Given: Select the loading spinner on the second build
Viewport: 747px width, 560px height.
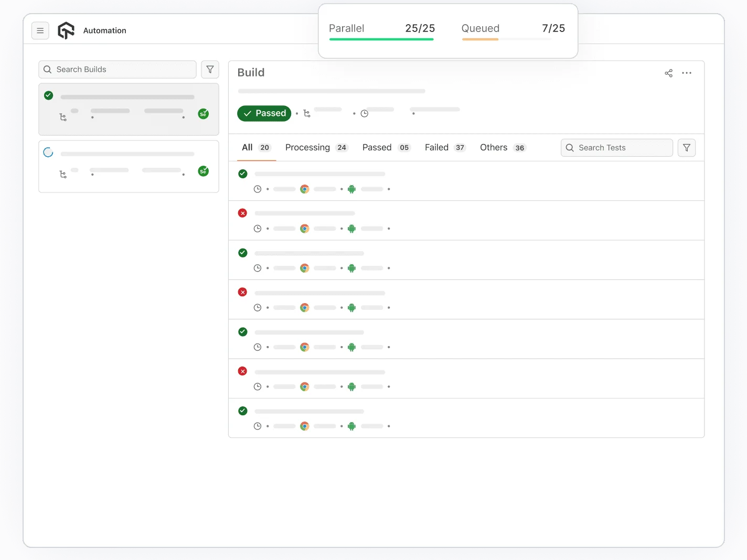Looking at the screenshot, I should 48,152.
